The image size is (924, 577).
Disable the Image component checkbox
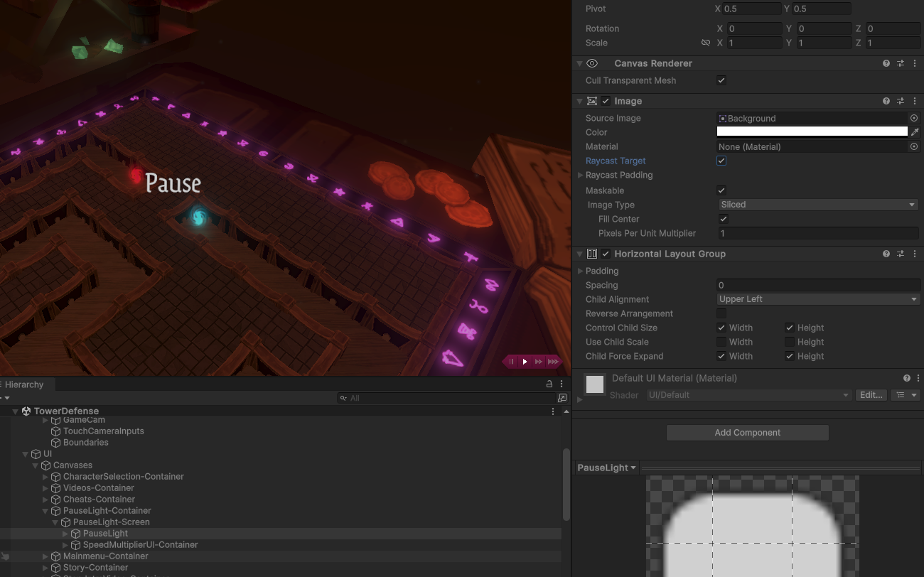click(x=606, y=101)
